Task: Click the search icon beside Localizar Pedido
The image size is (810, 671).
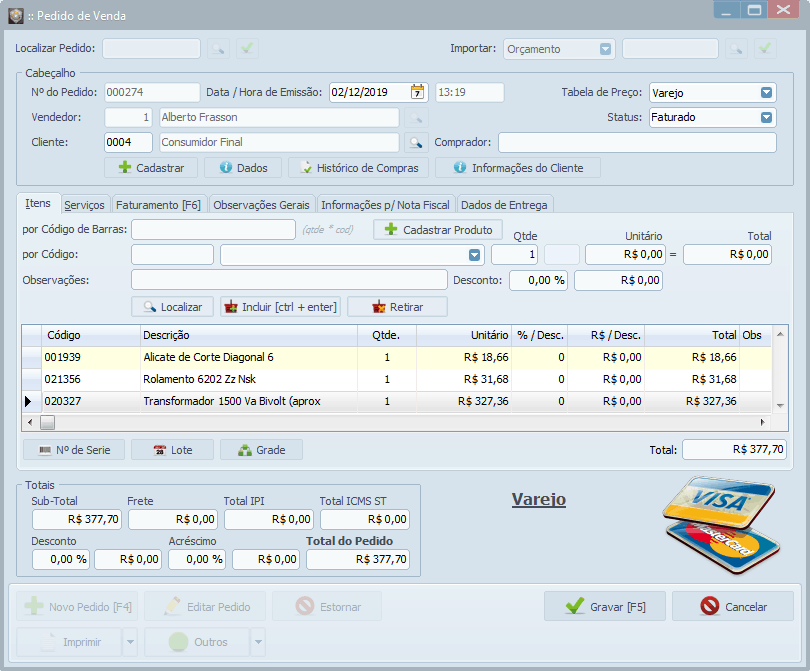Action: tap(219, 49)
